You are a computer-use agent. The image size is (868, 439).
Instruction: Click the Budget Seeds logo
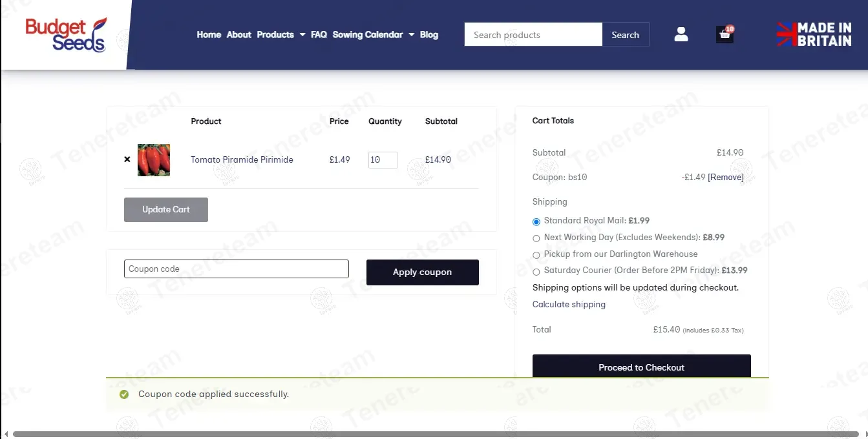pyautogui.click(x=65, y=35)
